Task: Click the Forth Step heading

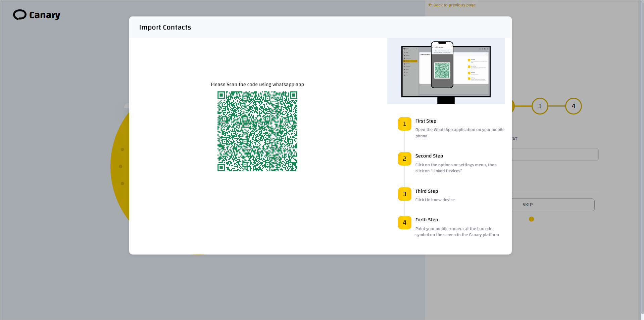Action: tap(427, 220)
